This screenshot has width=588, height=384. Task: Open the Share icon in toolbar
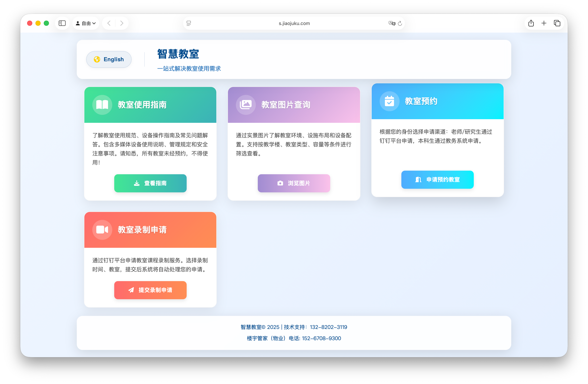531,23
